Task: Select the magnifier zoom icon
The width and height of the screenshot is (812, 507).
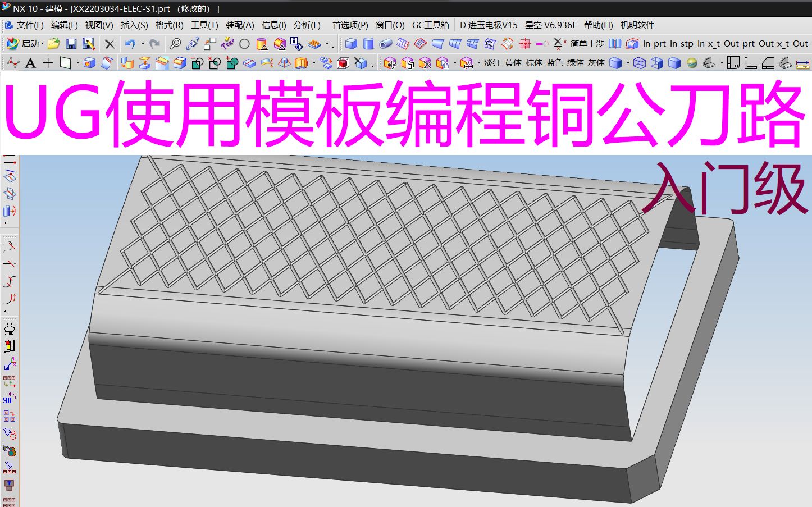Action: (176, 44)
